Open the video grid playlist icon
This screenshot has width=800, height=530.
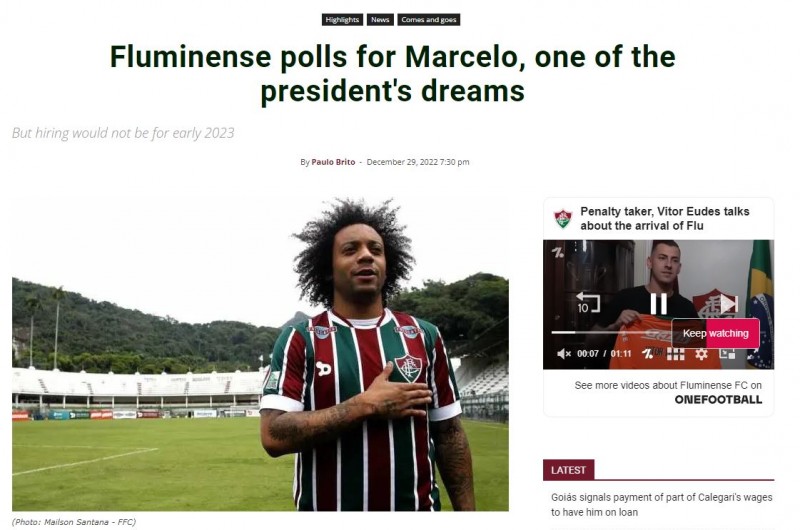tap(676, 354)
